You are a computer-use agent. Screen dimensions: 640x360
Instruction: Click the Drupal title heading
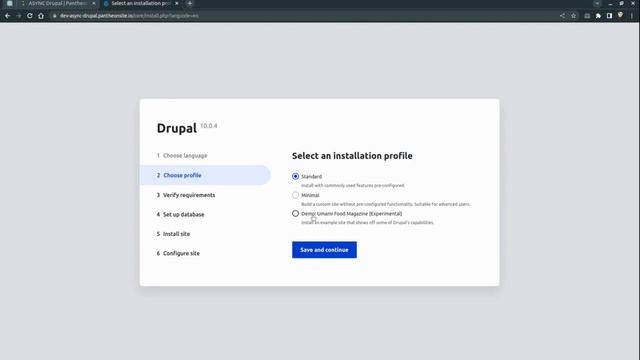click(177, 128)
